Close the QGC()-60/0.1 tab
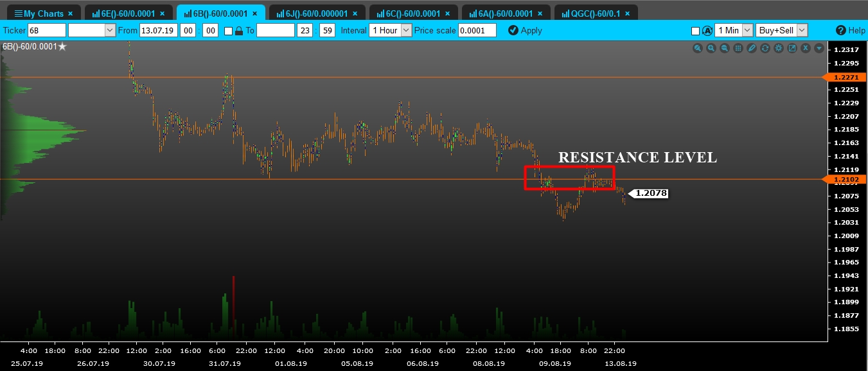 click(x=626, y=13)
